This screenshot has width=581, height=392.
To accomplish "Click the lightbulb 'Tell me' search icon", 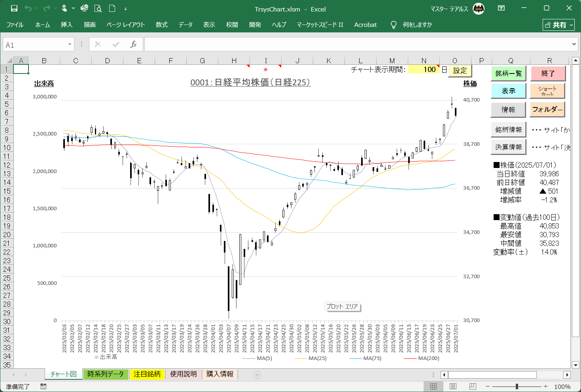I will [x=394, y=25].
